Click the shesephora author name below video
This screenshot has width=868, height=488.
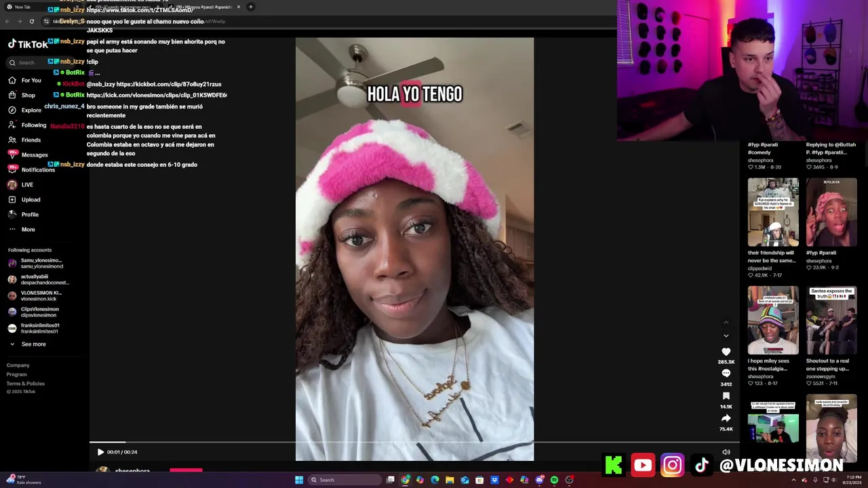pyautogui.click(x=132, y=471)
